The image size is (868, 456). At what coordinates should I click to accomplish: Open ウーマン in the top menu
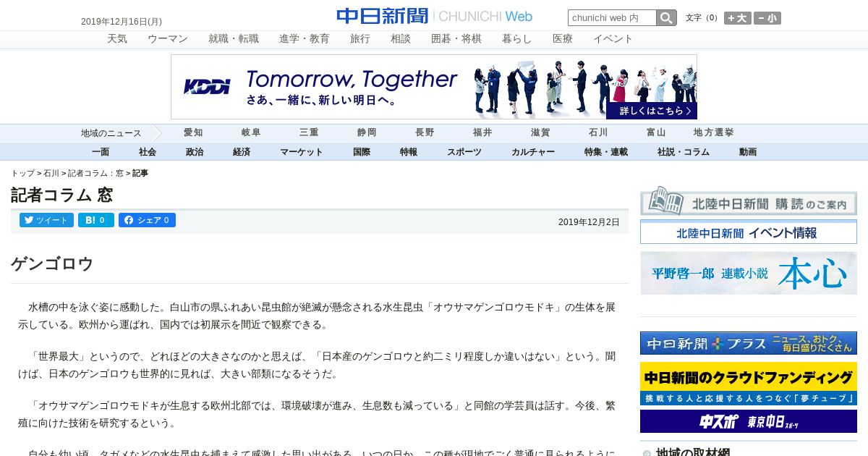pyautogui.click(x=168, y=39)
